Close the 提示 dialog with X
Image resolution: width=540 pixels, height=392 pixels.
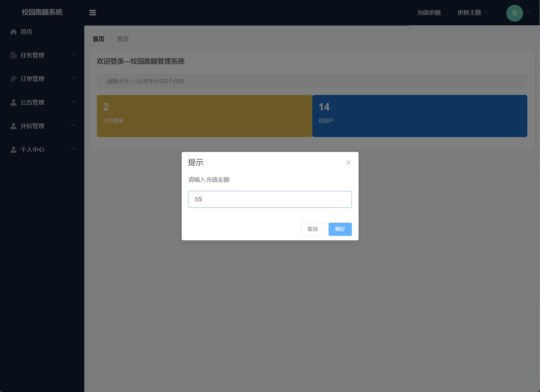[348, 162]
